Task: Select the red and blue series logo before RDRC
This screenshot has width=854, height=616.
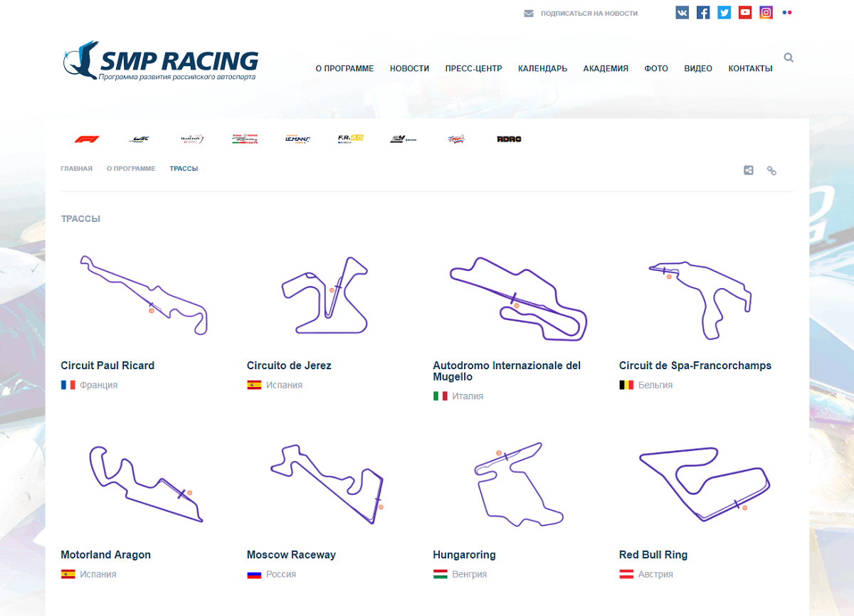Action: (x=456, y=139)
